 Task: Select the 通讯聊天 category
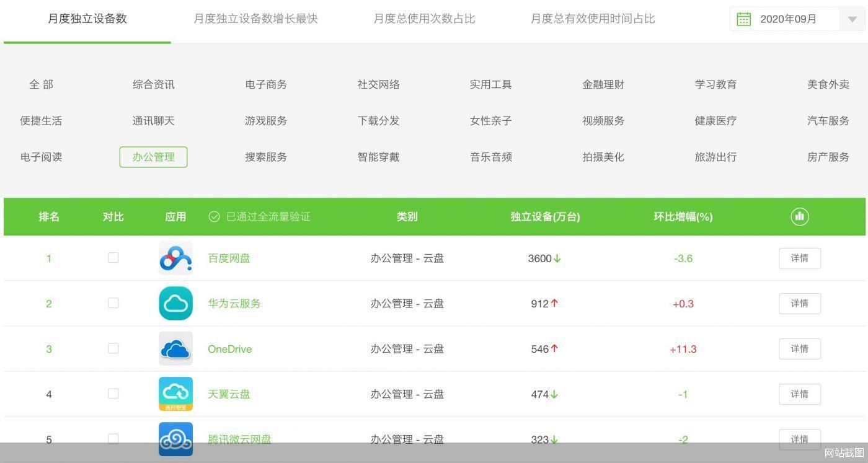pos(153,121)
